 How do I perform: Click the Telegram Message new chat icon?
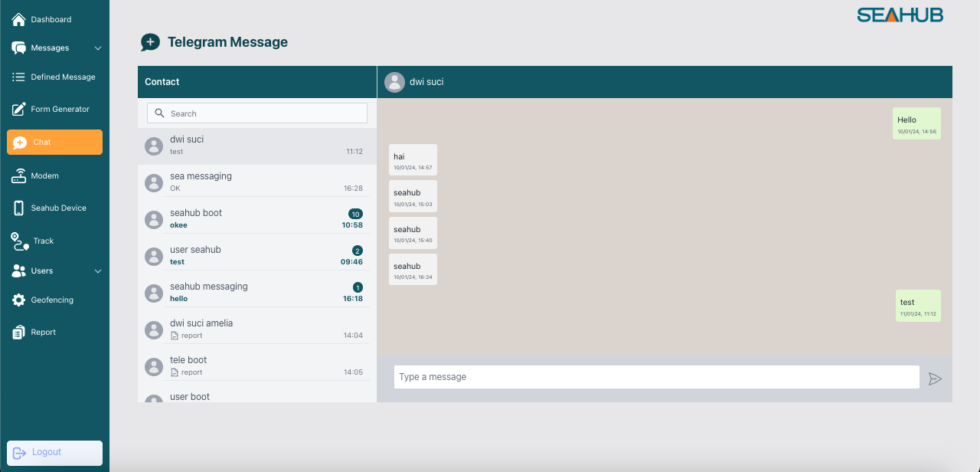point(150,43)
